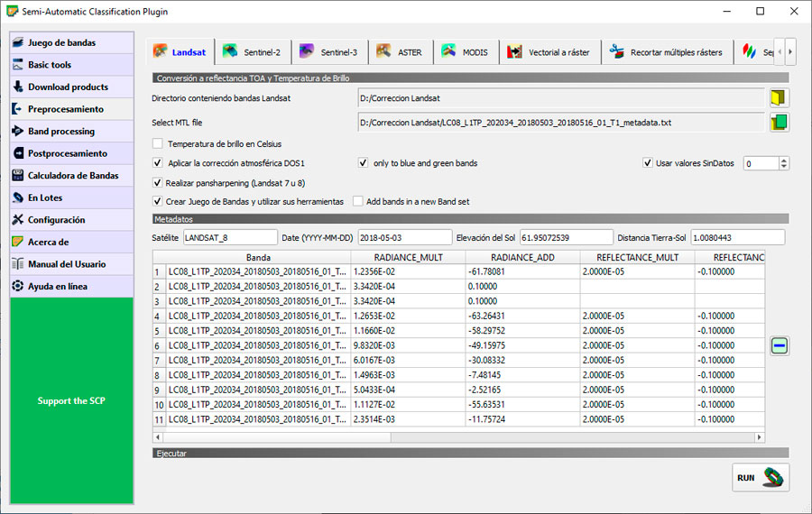Click the Select MTL file path field

click(x=561, y=123)
